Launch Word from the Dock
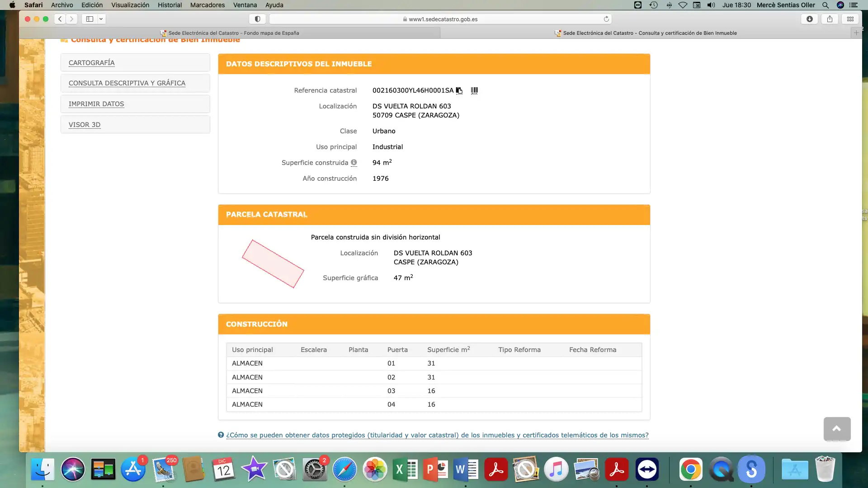This screenshot has height=488, width=868. point(466,469)
